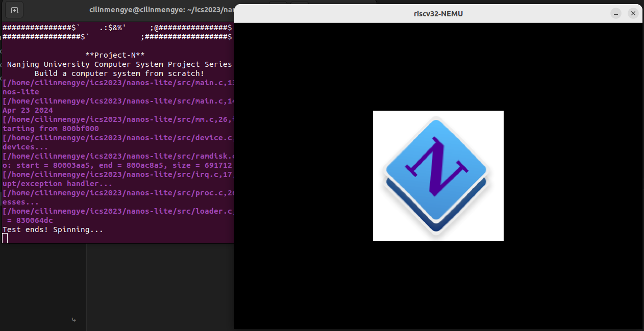
Task: Click the '= 830064dc' terminal line
Action: pos(30,220)
